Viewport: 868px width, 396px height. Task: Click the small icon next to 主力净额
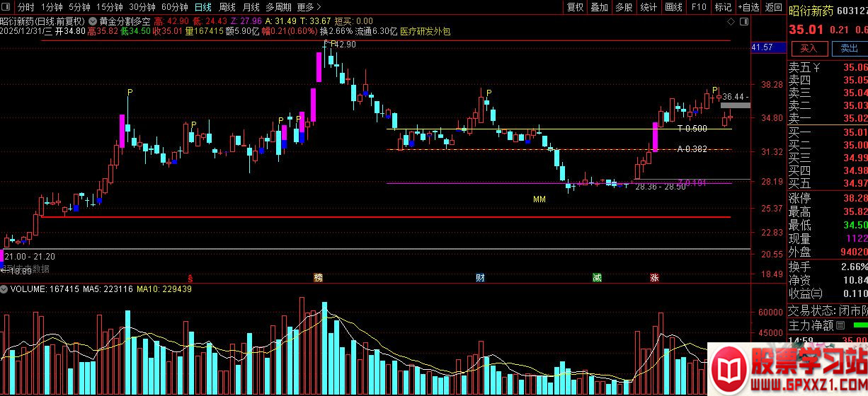pyautogui.click(x=840, y=325)
